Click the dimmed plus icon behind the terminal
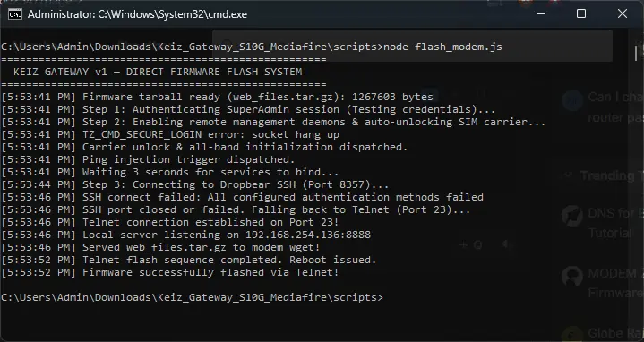This screenshot has height=342, width=644. point(463,245)
